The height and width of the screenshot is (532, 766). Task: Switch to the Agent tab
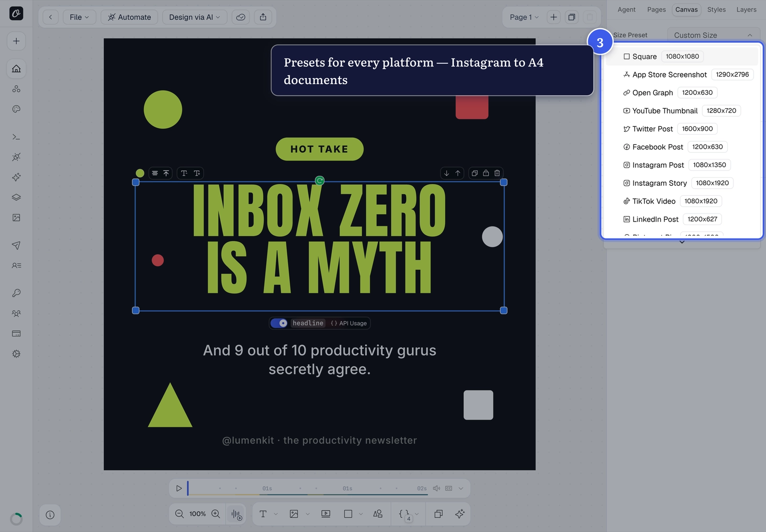point(626,10)
